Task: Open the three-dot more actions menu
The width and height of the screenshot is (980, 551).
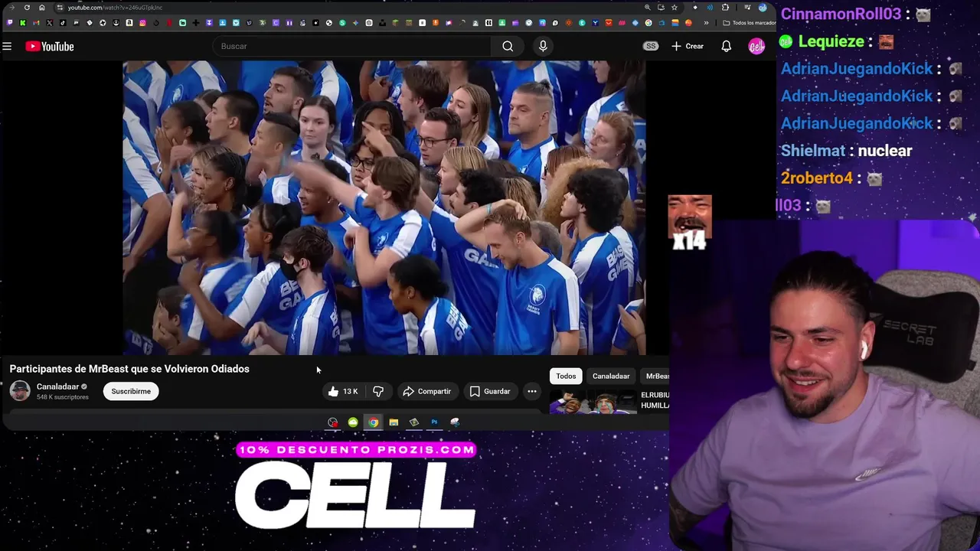Action: coord(532,391)
